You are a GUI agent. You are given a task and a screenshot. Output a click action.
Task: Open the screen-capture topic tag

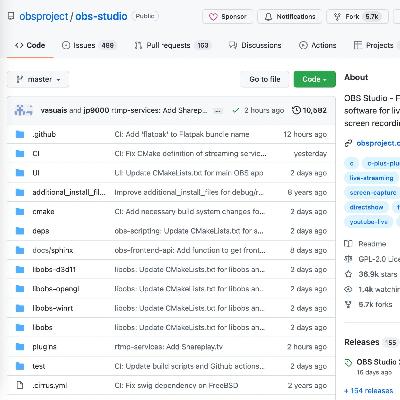[x=372, y=193]
